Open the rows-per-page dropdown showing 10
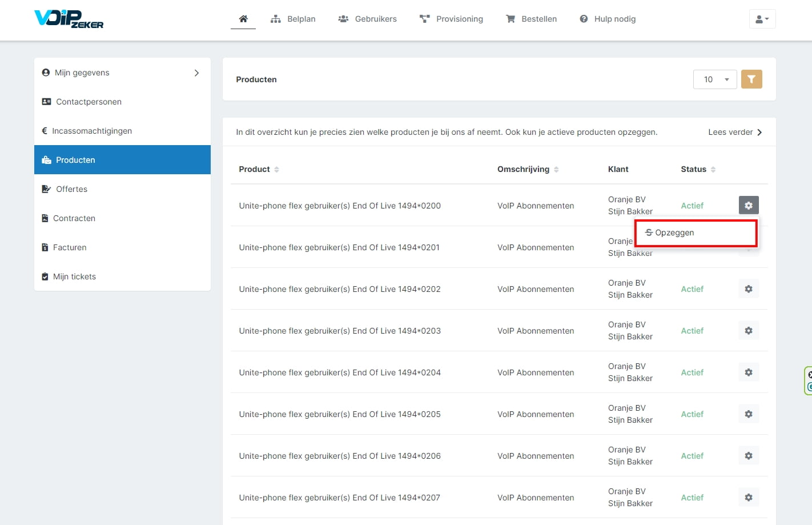This screenshot has width=812, height=525. [715, 79]
